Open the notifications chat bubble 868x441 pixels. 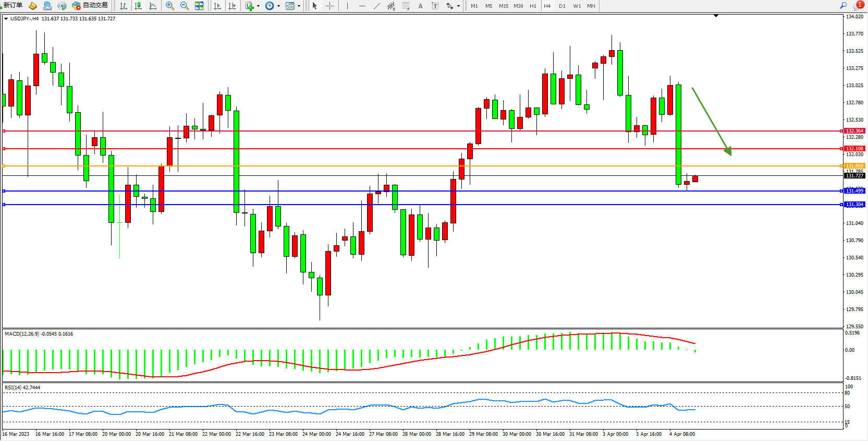tap(858, 6)
